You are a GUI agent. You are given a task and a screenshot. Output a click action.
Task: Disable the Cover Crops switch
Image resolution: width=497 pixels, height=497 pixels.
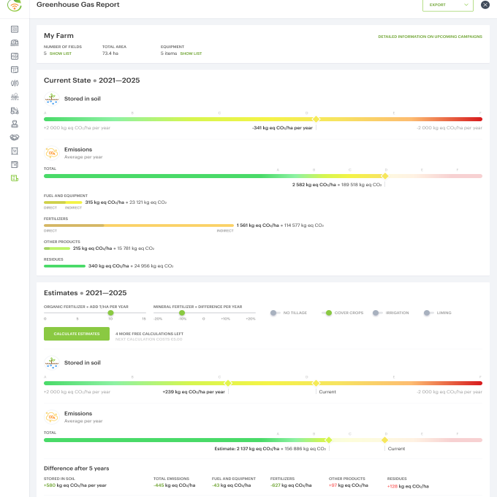pyautogui.click(x=327, y=313)
